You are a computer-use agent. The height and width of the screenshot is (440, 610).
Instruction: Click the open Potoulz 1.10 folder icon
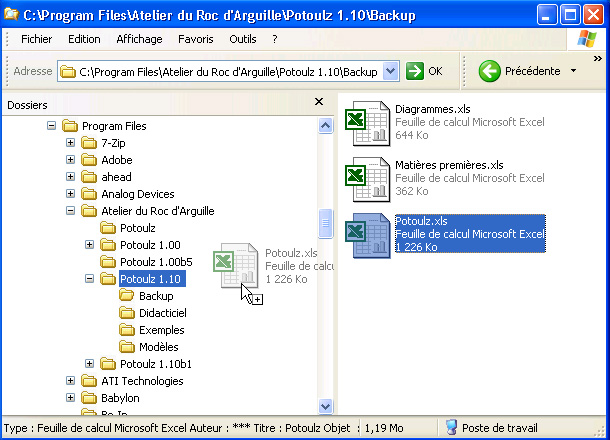[x=108, y=279]
